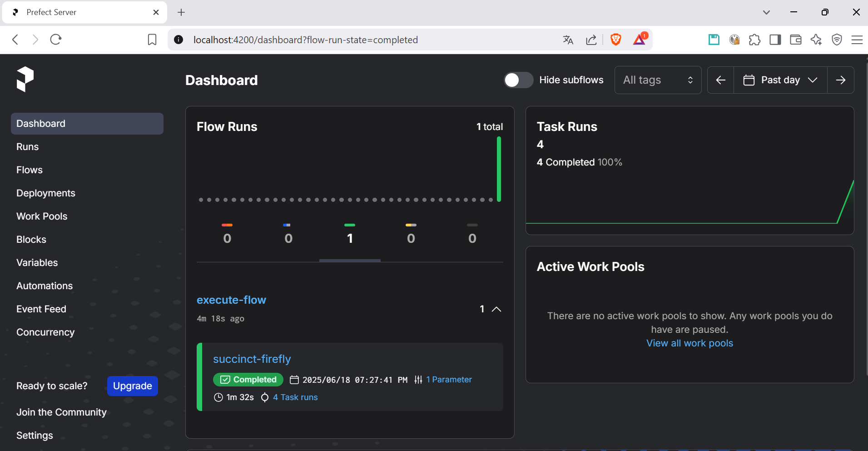Click the address bar URL
The width and height of the screenshot is (868, 451).
(x=305, y=40)
